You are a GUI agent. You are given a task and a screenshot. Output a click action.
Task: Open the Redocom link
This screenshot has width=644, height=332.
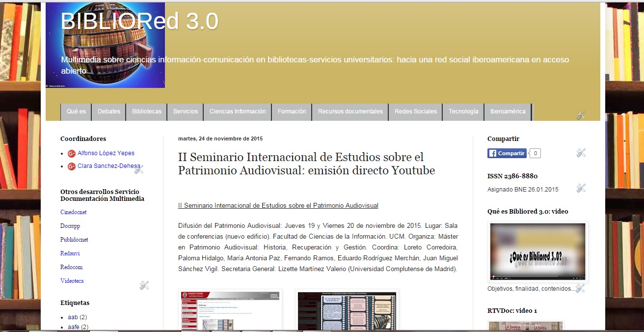[72, 267]
